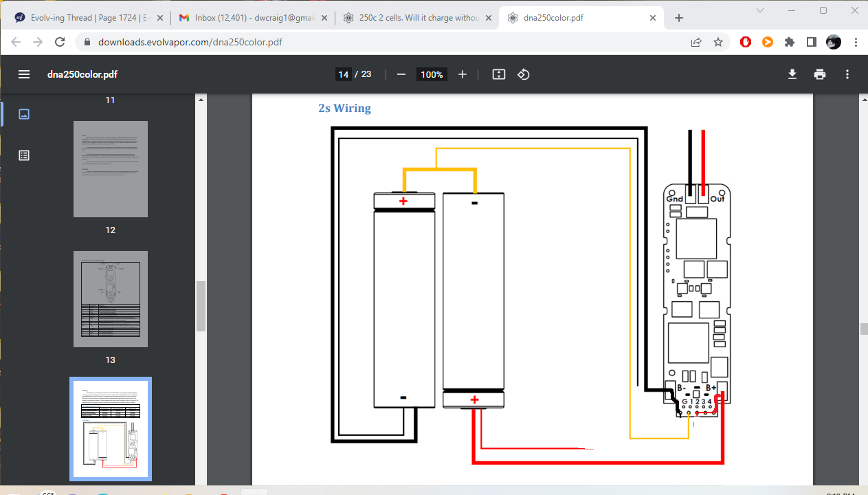The height and width of the screenshot is (495, 868).
Task: Open the Chrome extensions puzzle icon
Action: [790, 42]
